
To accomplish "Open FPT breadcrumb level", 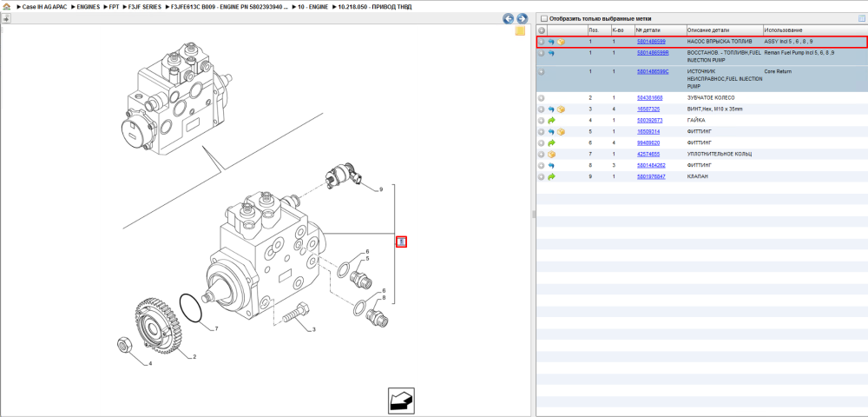I will coord(114,7).
